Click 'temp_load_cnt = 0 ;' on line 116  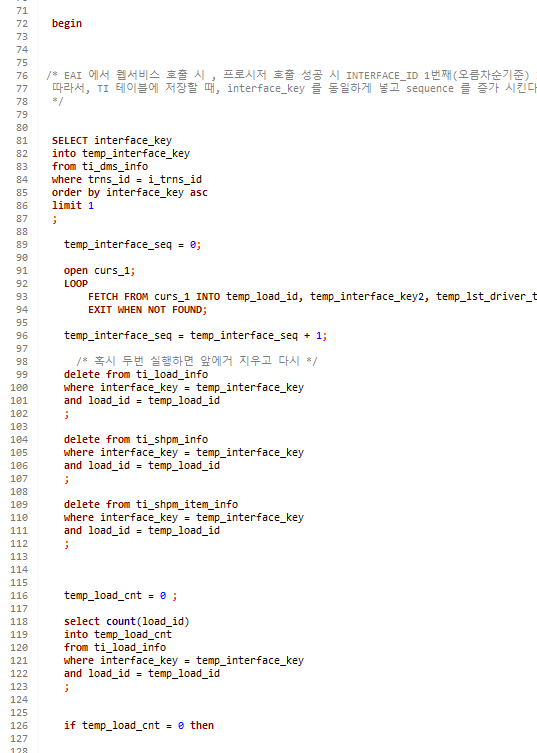(x=121, y=596)
